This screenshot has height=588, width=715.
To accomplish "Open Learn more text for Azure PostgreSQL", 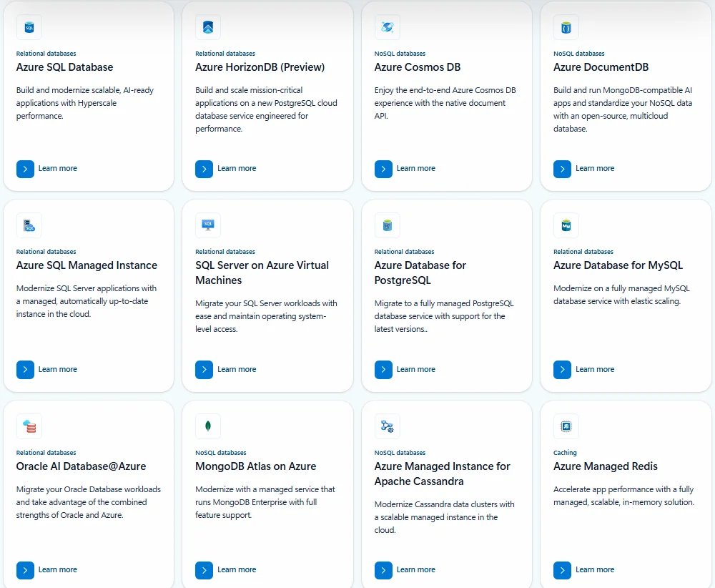I will tap(416, 369).
